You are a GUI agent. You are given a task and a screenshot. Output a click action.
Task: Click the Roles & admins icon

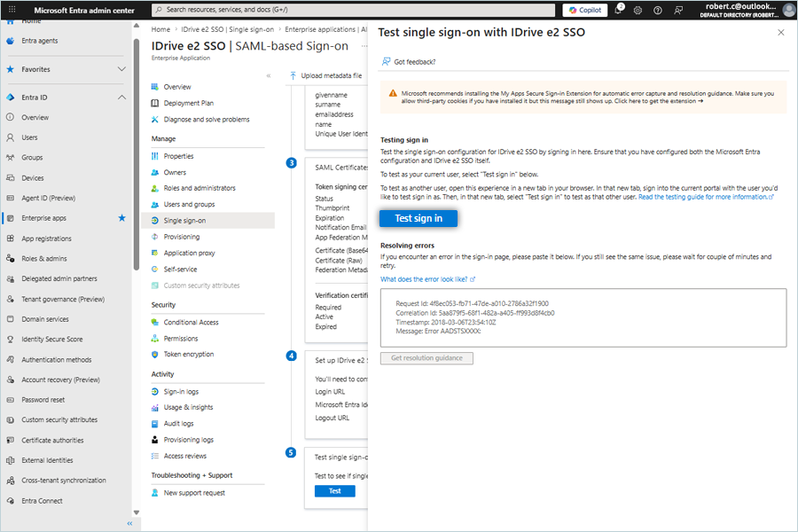10,259
